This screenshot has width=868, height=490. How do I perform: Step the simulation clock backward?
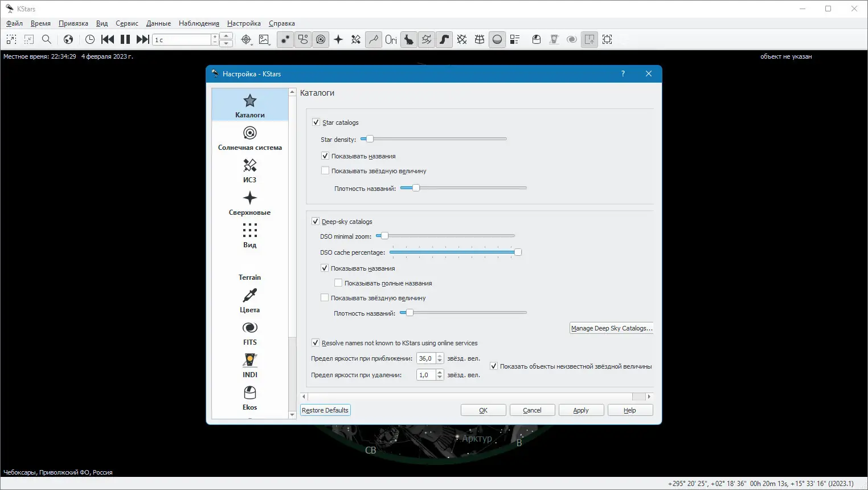pos(108,39)
